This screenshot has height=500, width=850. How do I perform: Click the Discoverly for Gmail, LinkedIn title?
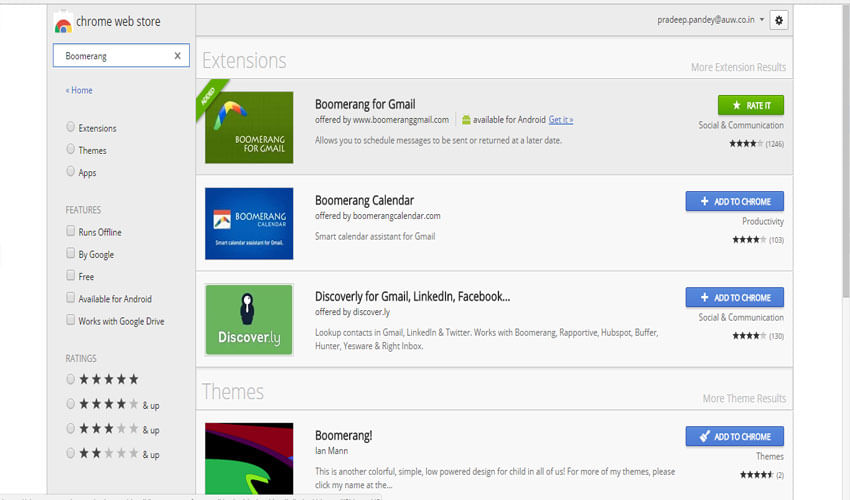click(x=413, y=296)
